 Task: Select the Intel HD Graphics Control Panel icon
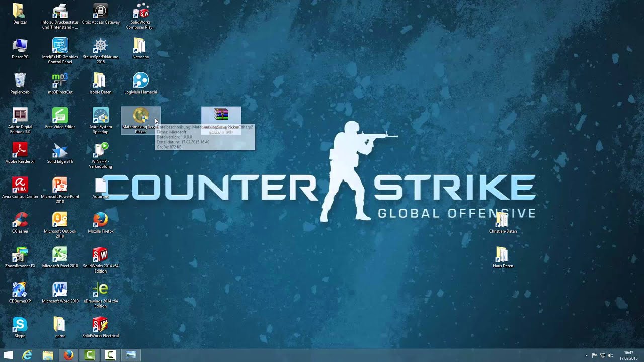point(60,51)
